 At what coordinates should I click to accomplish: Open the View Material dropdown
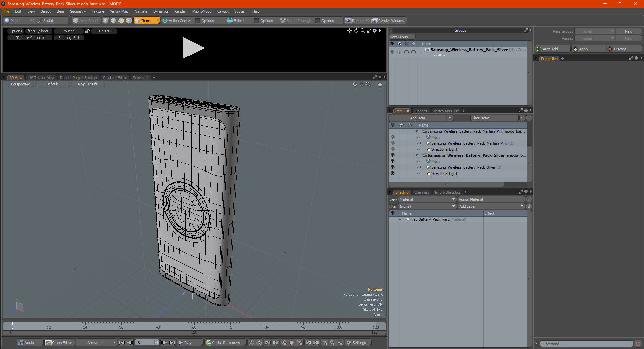(x=427, y=199)
